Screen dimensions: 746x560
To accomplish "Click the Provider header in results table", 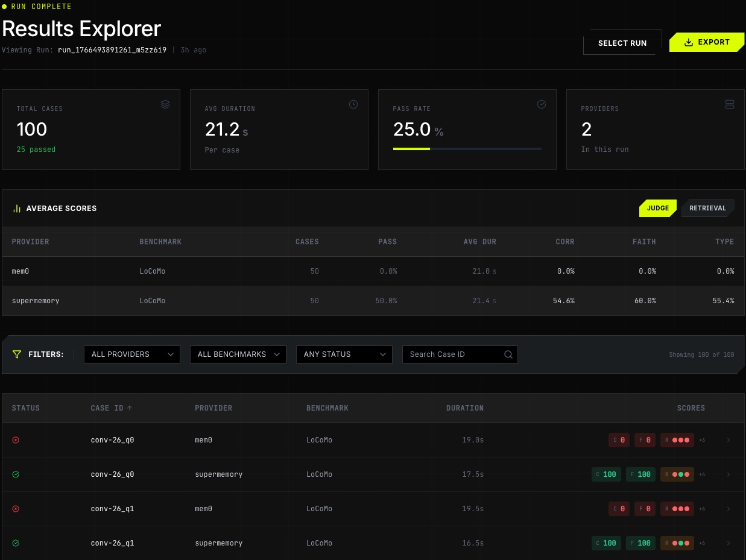I will 213,408.
